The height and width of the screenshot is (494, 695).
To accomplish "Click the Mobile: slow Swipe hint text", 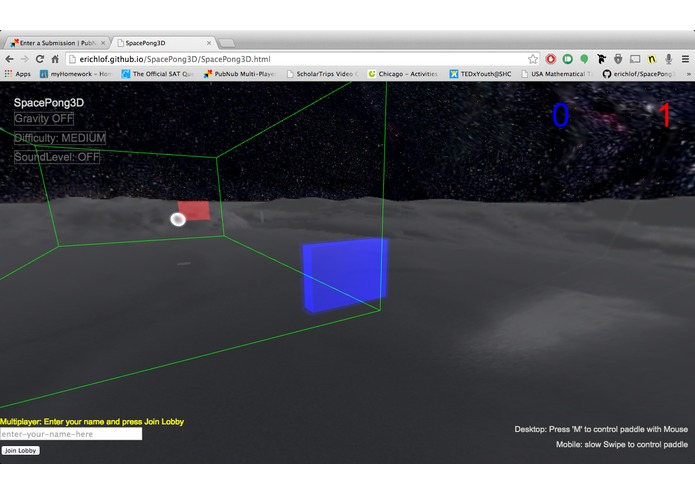I will (x=622, y=444).
